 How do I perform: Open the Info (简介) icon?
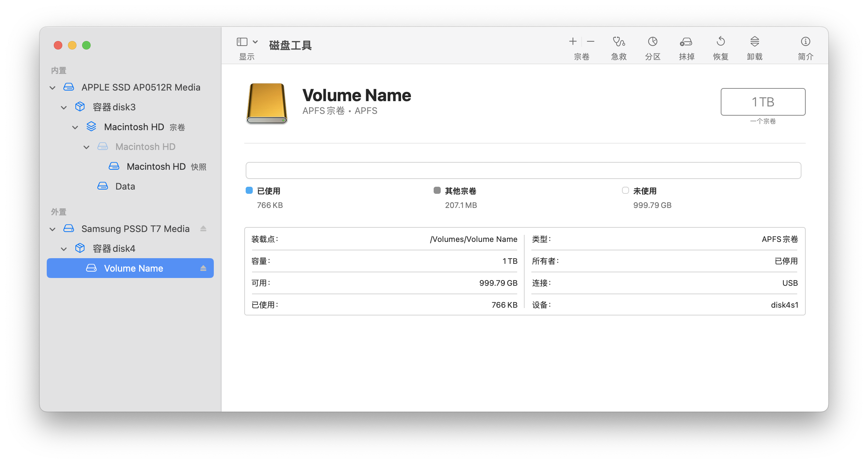pos(805,42)
